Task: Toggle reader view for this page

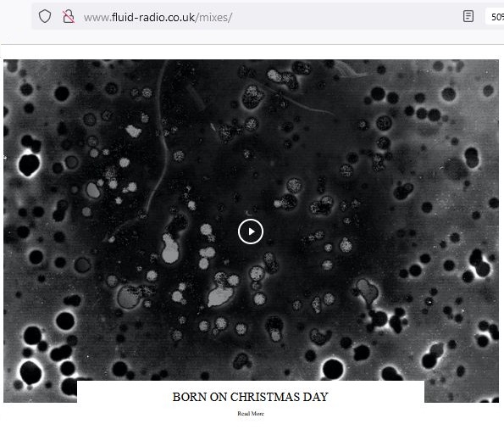Action: coord(468,16)
